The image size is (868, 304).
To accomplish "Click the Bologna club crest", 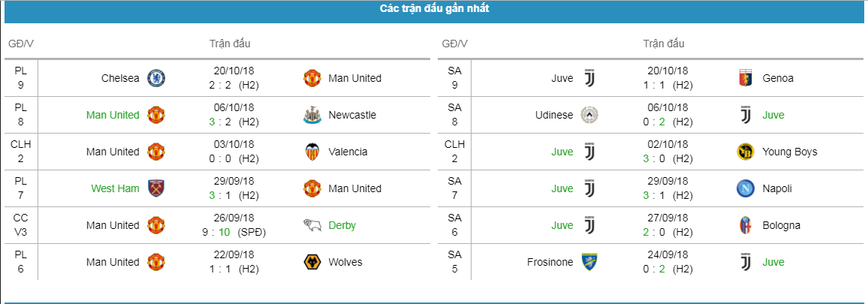I will 746,225.
